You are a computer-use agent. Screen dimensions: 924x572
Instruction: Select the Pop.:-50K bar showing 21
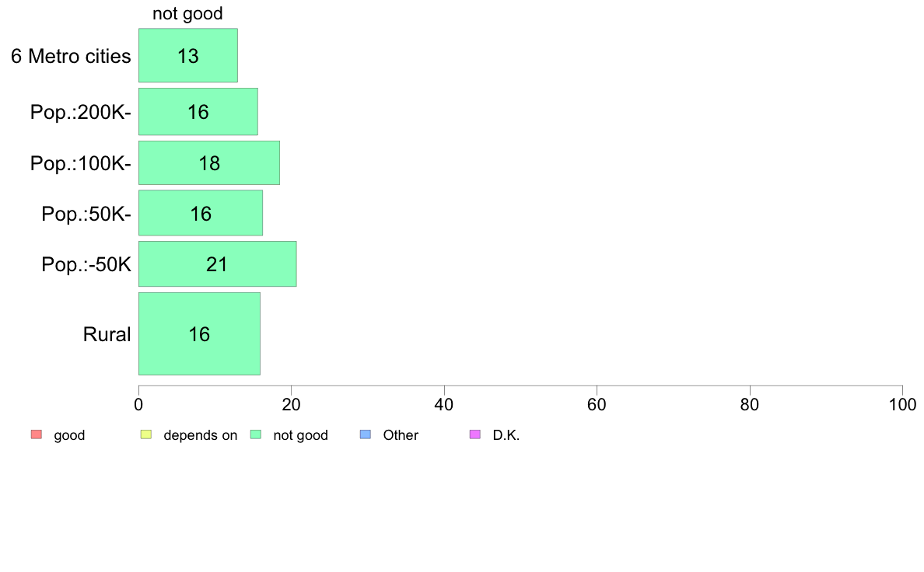pyautogui.click(x=218, y=264)
